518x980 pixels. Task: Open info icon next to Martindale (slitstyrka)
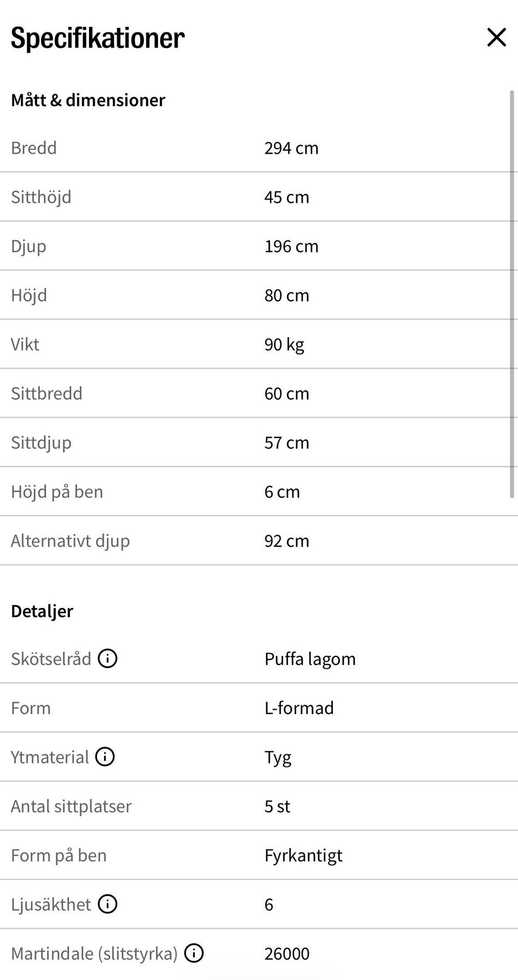click(x=194, y=953)
